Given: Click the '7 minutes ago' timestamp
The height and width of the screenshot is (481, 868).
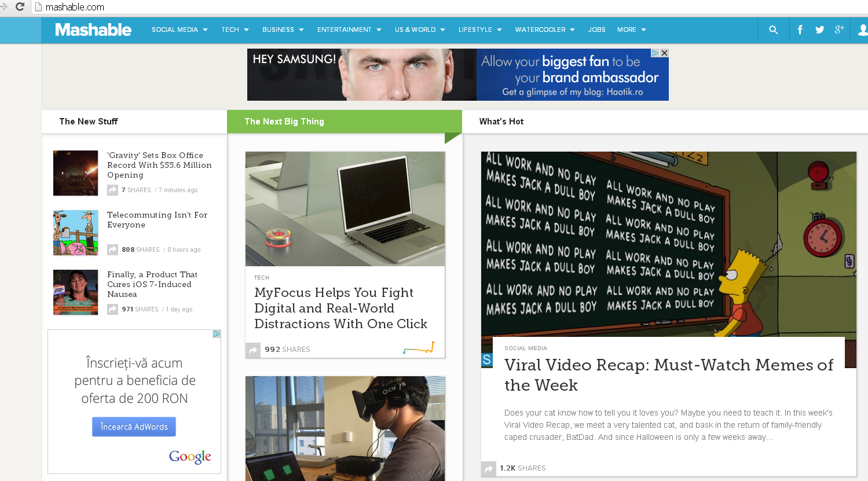Looking at the screenshot, I should 178,190.
